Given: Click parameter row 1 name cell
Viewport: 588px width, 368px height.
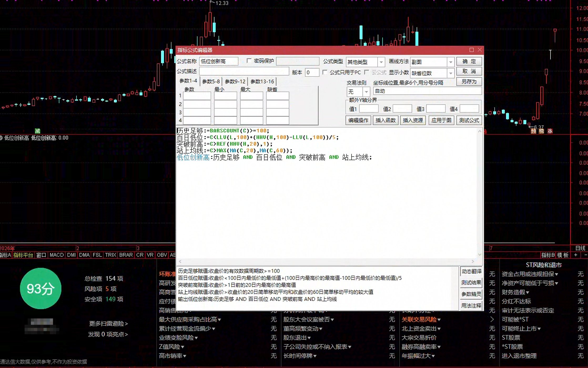Looking at the screenshot, I should coord(197,96).
